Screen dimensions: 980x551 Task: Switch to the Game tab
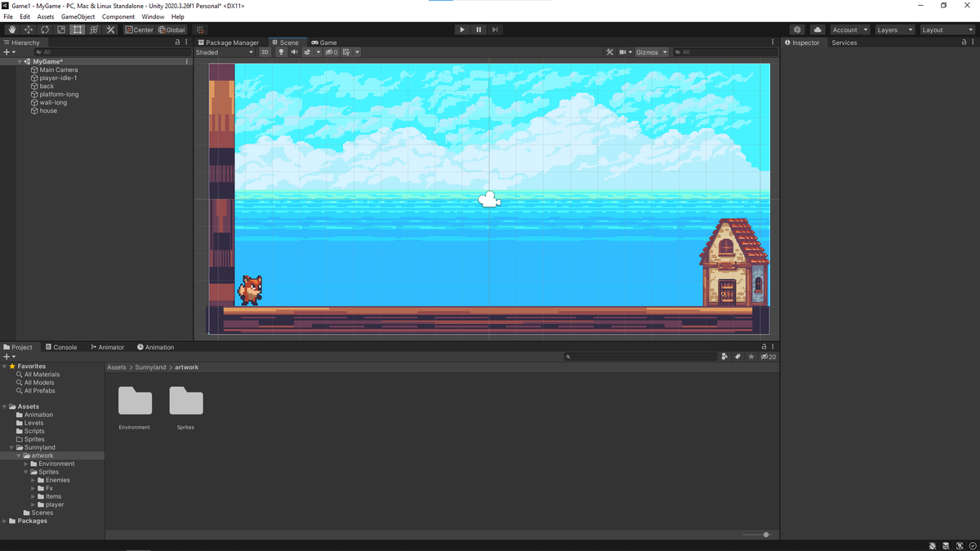click(324, 42)
